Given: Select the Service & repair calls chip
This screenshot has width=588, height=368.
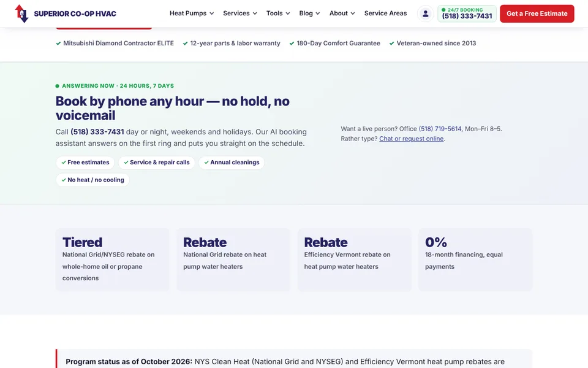Looking at the screenshot, I should pos(156,163).
